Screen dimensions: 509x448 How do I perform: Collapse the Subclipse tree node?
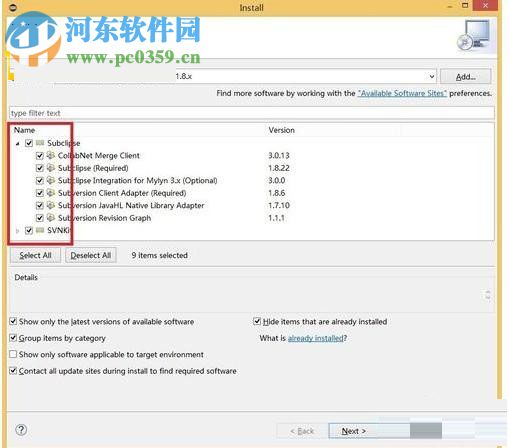click(x=17, y=144)
